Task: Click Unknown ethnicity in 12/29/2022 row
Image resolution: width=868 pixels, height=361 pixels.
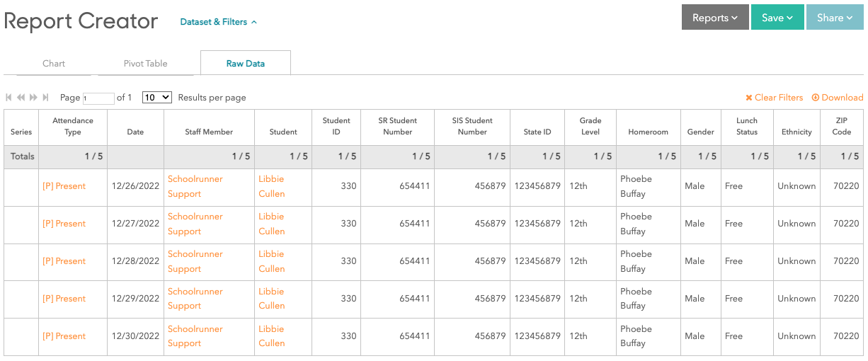Action: point(796,299)
